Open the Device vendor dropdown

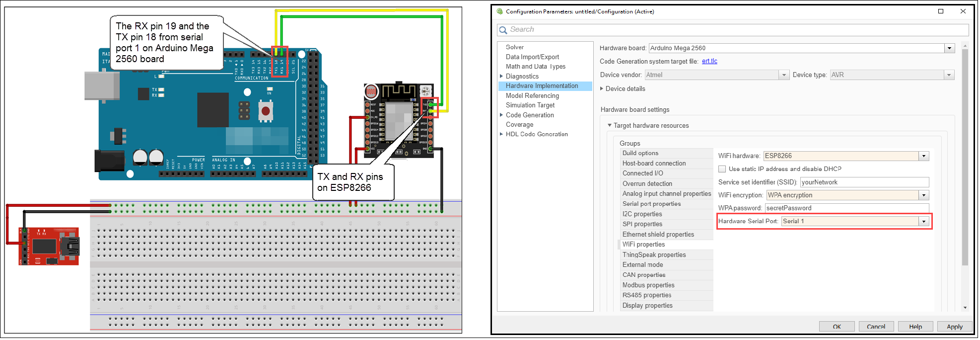click(x=784, y=75)
